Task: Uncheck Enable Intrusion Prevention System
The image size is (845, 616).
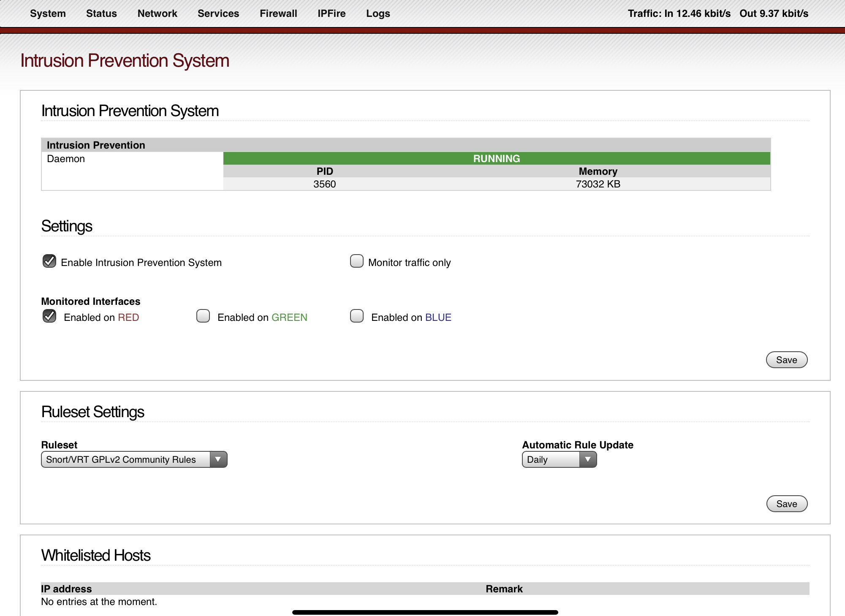Action: [x=49, y=261]
